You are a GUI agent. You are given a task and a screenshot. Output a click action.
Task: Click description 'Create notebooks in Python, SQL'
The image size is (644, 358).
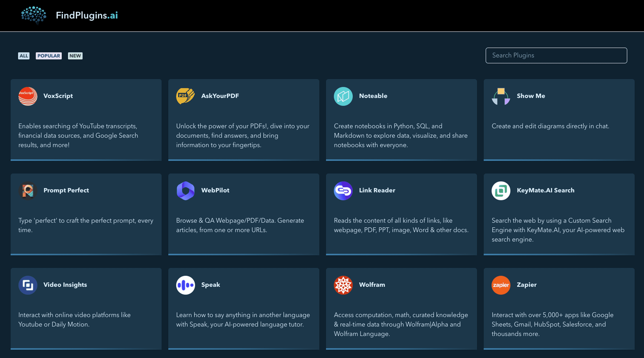coord(400,136)
